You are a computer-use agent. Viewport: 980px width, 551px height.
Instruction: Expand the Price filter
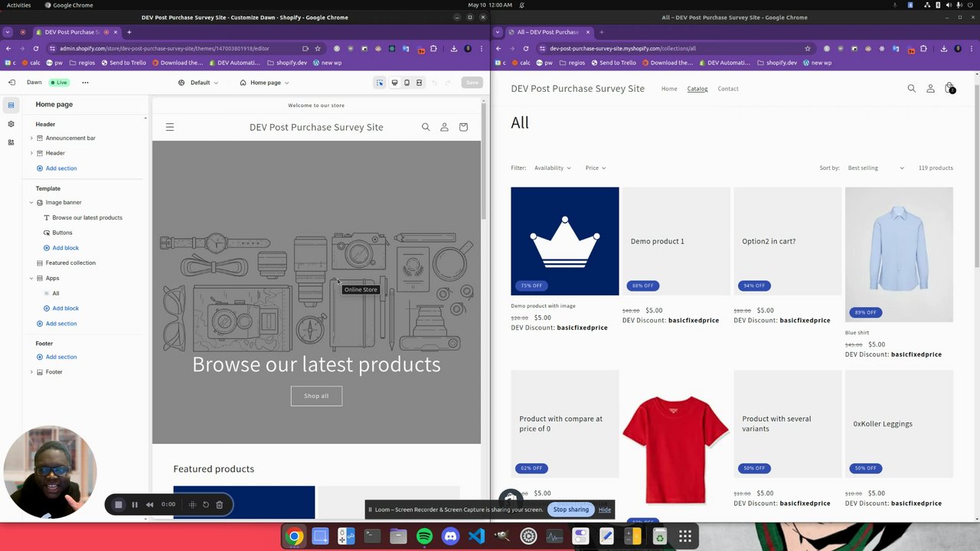click(596, 168)
